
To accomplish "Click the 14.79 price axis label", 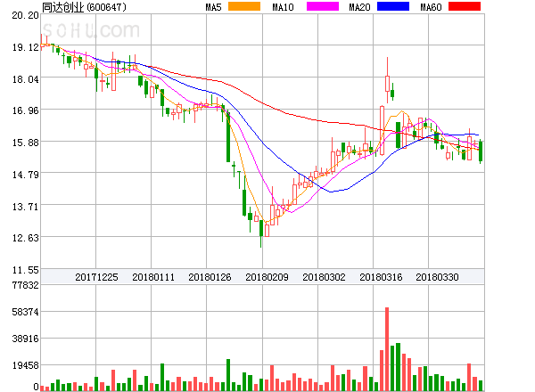I will [x=25, y=175].
